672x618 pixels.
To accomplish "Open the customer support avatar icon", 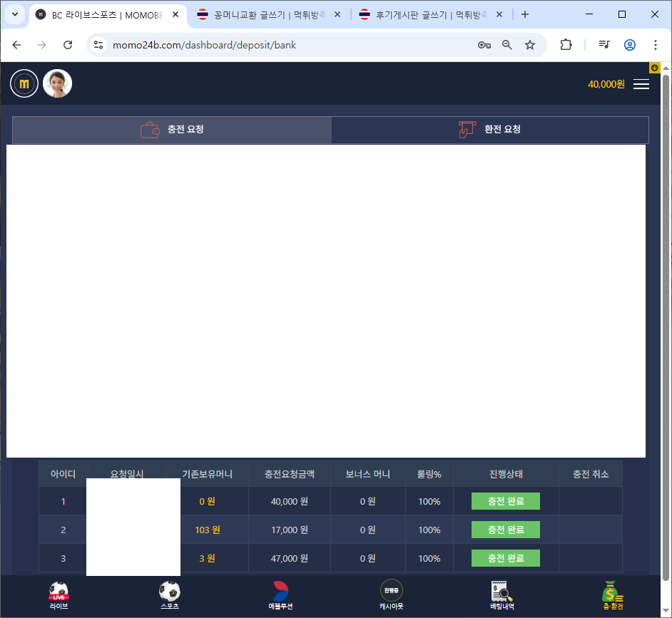I will pyautogui.click(x=58, y=83).
